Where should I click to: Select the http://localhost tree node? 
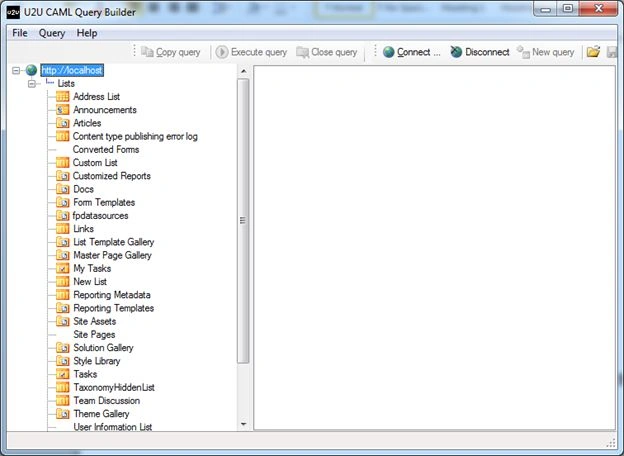click(72, 70)
